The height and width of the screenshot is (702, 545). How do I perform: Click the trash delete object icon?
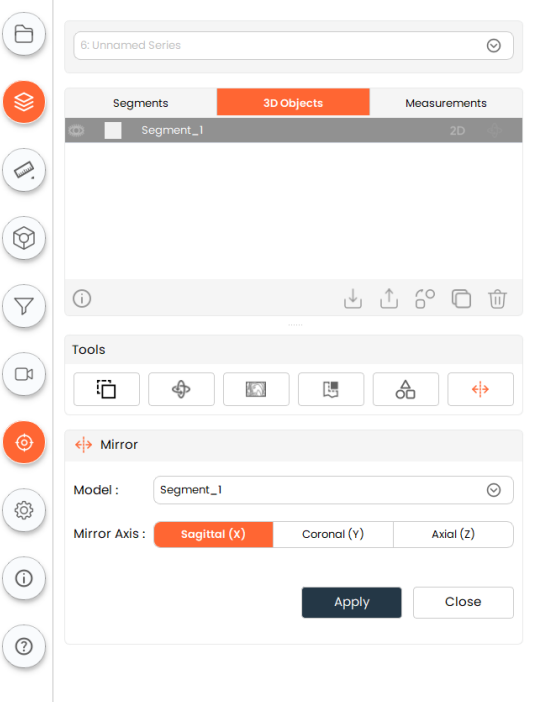tap(497, 299)
